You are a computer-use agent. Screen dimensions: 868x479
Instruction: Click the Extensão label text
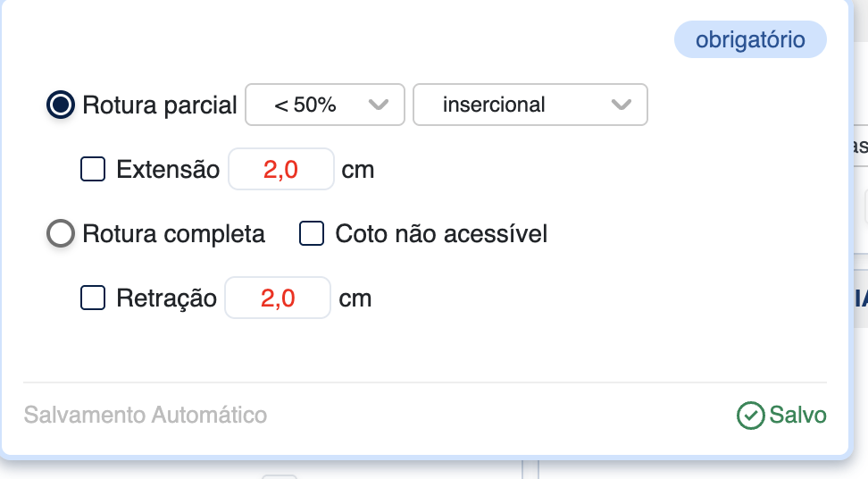pyautogui.click(x=168, y=169)
